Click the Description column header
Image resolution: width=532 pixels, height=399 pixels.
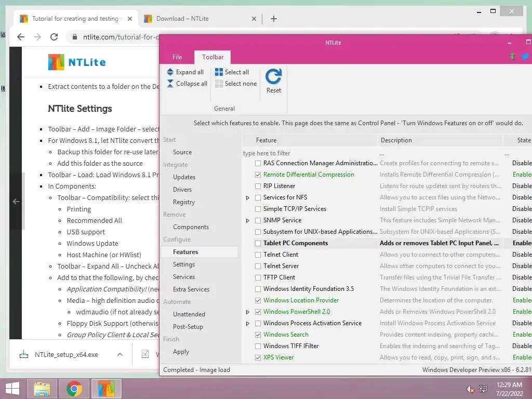point(440,140)
